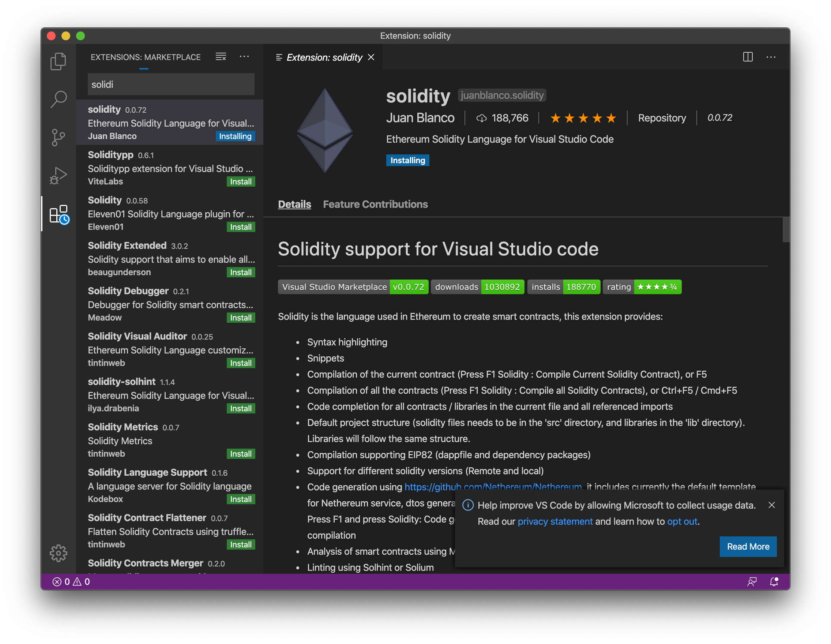This screenshot has width=831, height=644.
Task: Install Solidity Extended extension
Action: [x=241, y=272]
